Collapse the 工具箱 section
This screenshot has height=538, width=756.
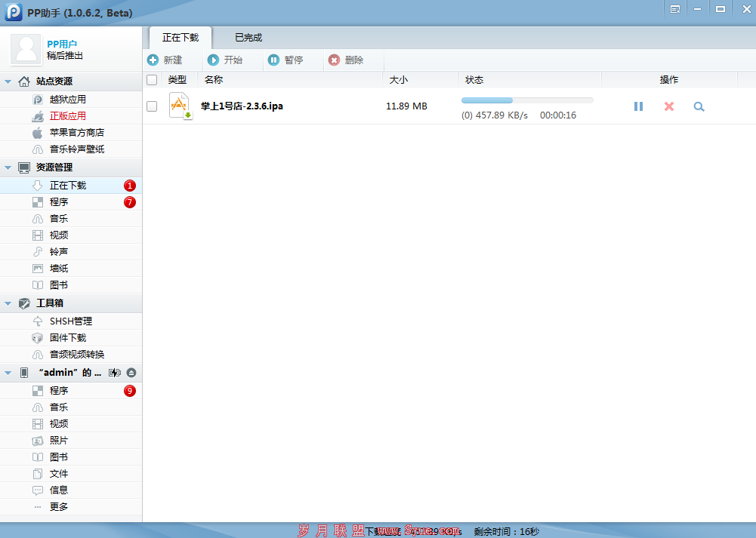tap(8, 303)
